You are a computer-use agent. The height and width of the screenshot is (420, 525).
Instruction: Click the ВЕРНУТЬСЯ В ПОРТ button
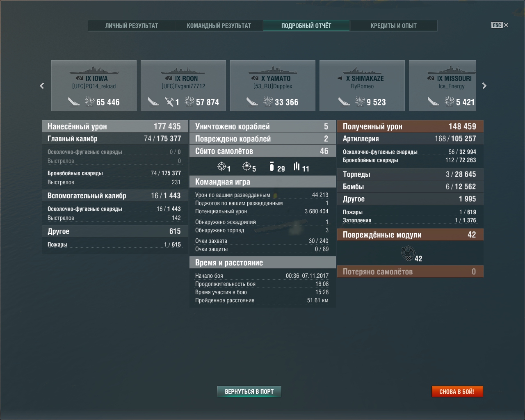pyautogui.click(x=249, y=391)
